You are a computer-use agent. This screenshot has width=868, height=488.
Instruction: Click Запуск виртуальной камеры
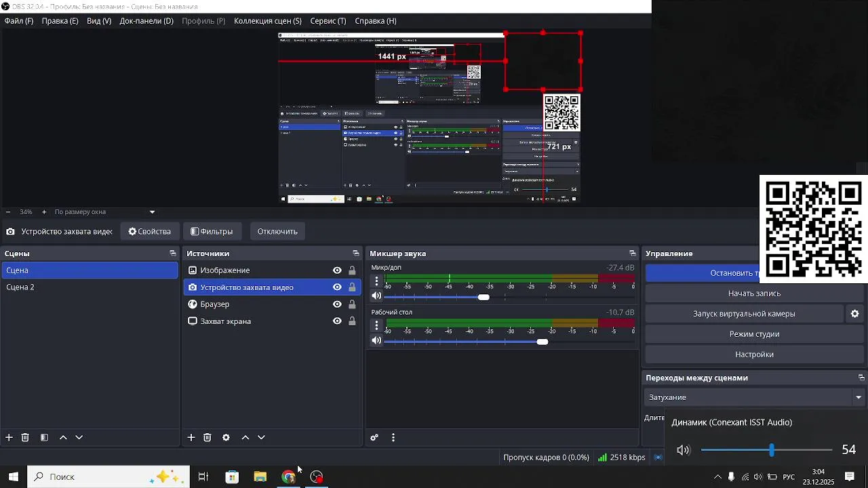point(744,314)
